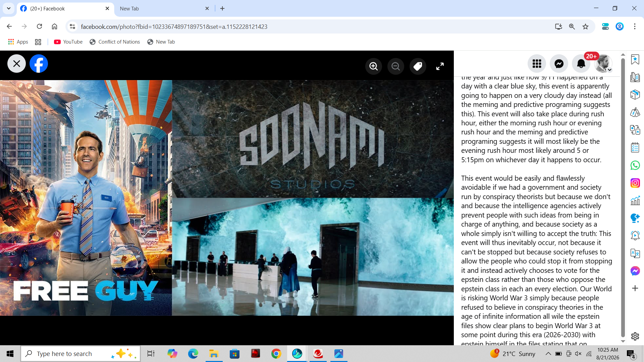The image size is (644, 362).
Task: Open the browser zoom control
Action: tap(572, 26)
